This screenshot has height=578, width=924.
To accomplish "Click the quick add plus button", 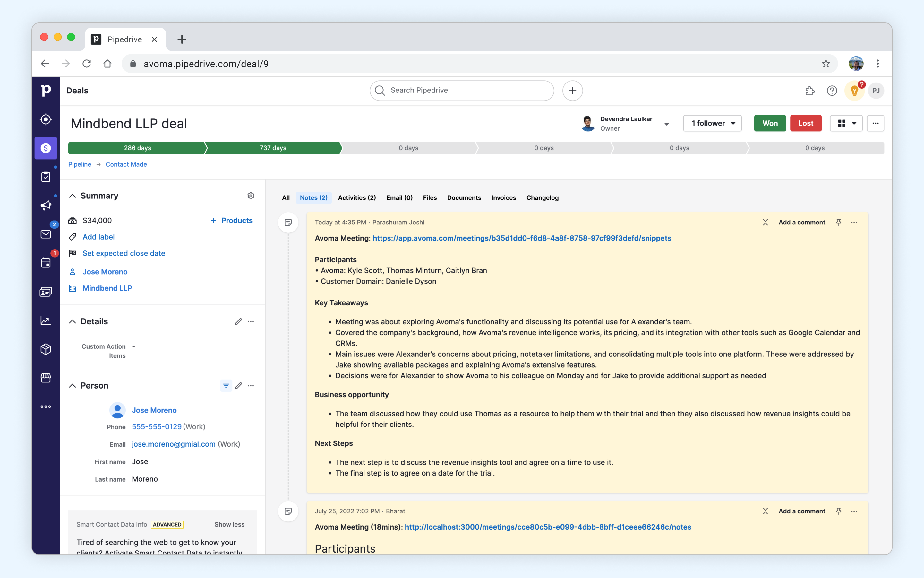I will point(572,91).
